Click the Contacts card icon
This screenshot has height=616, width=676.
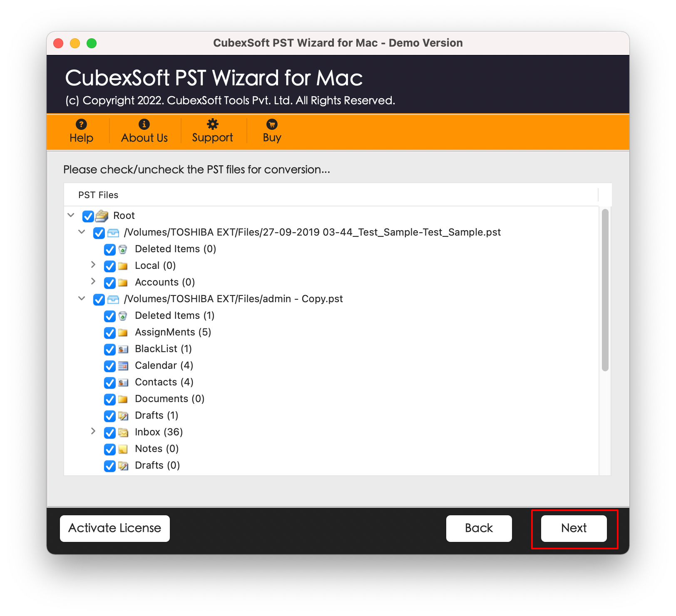coord(123,383)
